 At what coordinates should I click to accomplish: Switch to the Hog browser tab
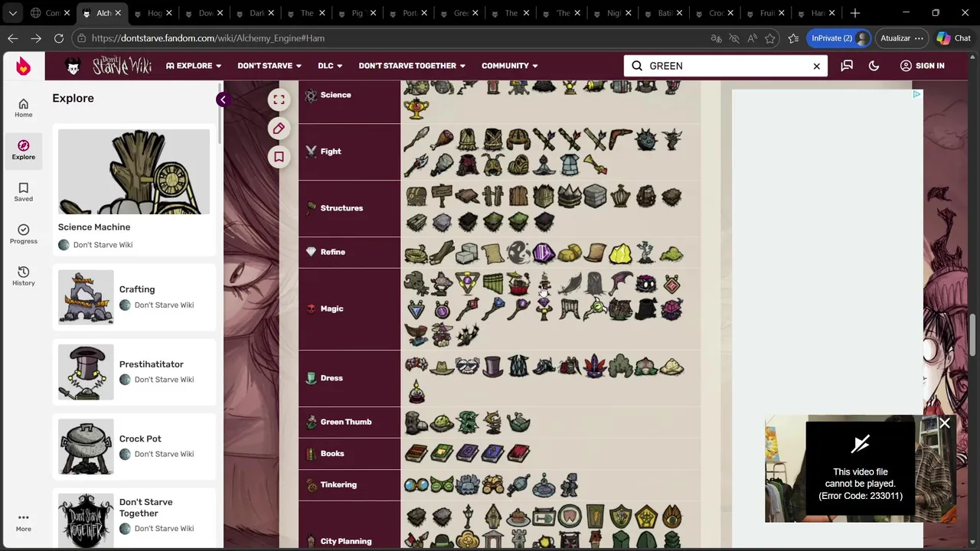click(154, 13)
